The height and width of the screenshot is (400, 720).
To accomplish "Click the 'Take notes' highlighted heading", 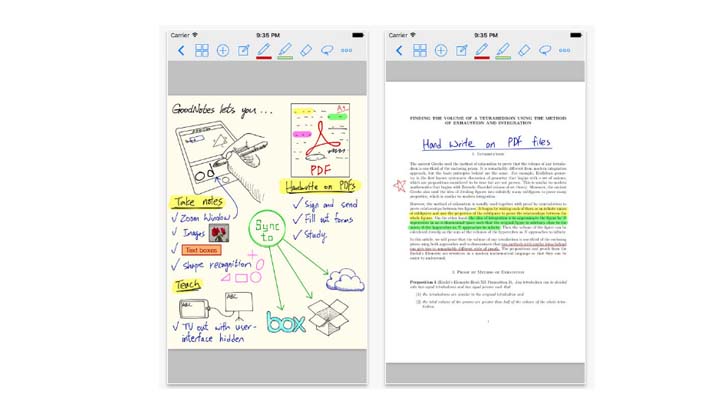I will pyautogui.click(x=198, y=202).
